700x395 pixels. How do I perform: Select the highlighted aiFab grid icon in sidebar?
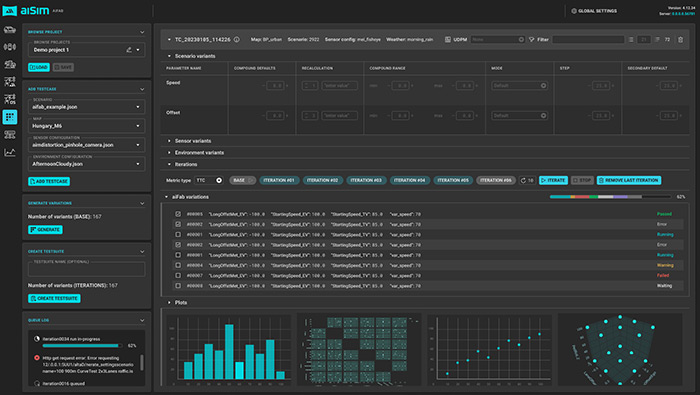point(10,117)
